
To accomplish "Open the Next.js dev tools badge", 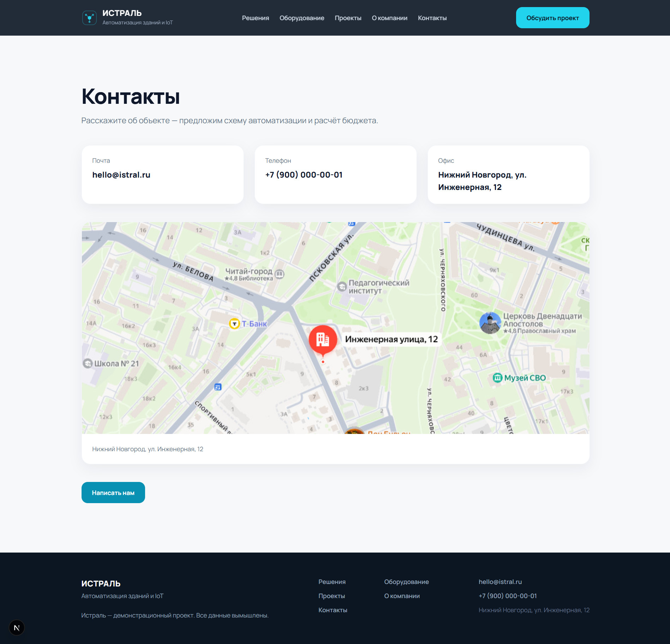I will pyautogui.click(x=17, y=627).
